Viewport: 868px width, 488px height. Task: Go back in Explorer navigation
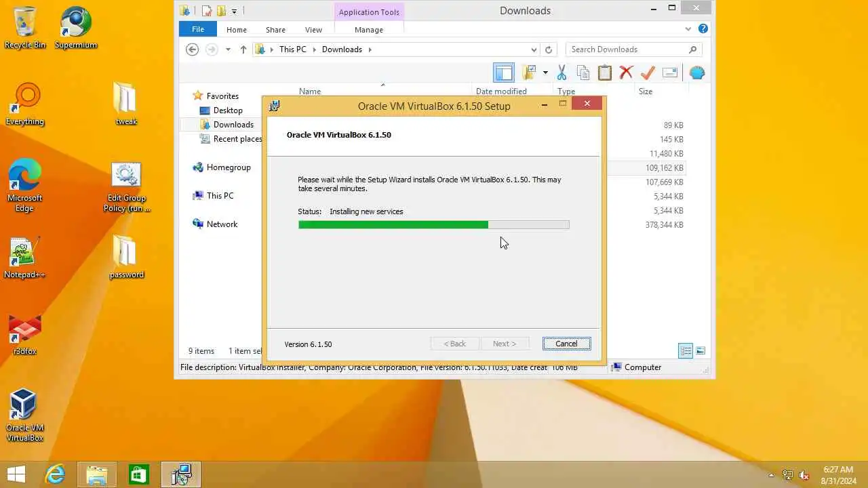point(192,49)
